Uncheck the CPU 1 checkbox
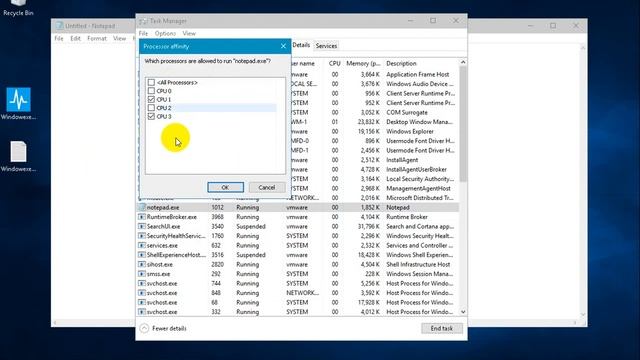 coord(151,100)
